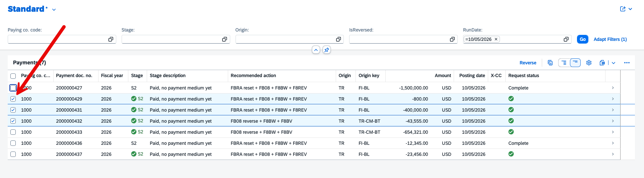Open the three-dot overflow menu in the table toolbar
Image resolution: width=644 pixels, height=178 pixels.
[x=627, y=63]
